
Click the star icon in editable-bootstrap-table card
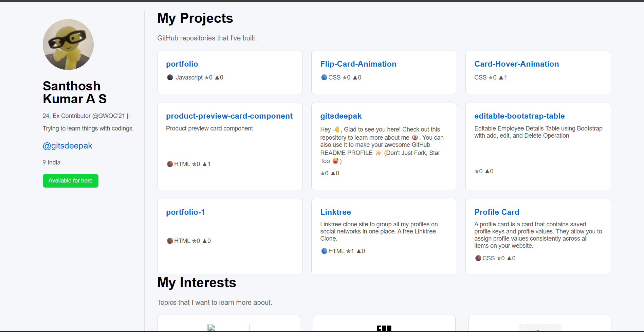(x=477, y=171)
